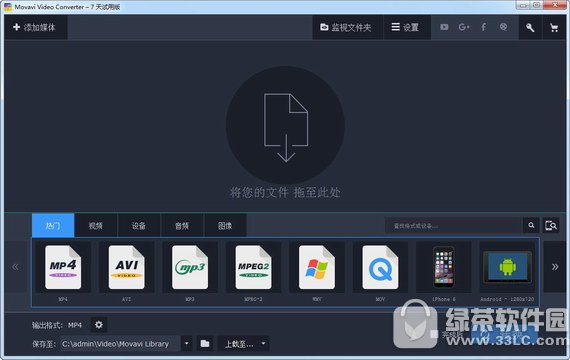Click the Movavi app icon in title bar
The image size is (570, 360).
pos(8,7)
